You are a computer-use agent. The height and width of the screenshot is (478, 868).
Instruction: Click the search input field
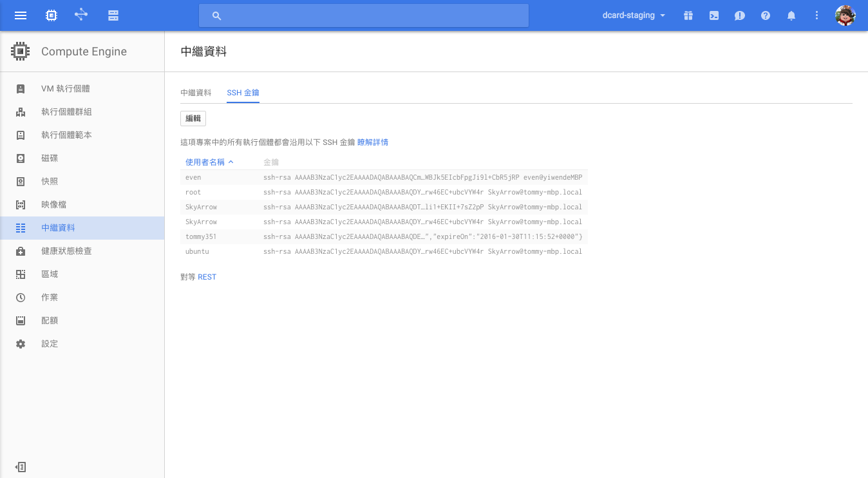click(364, 15)
